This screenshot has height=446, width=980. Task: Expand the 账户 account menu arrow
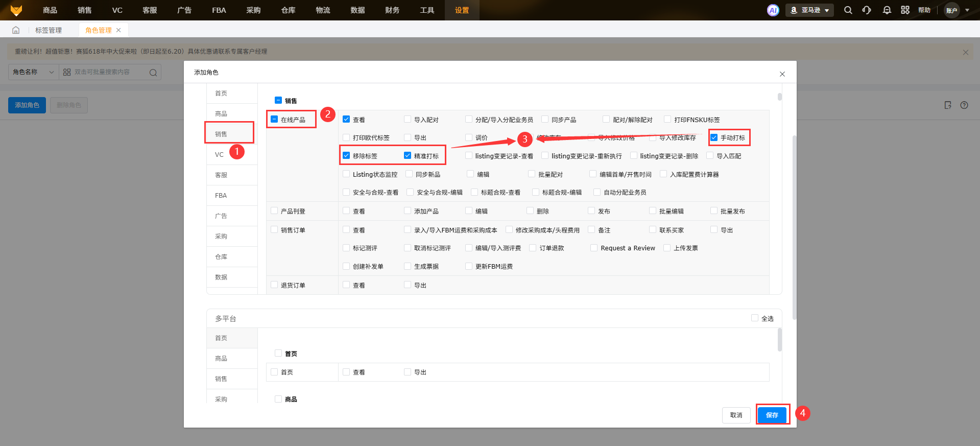click(x=967, y=10)
